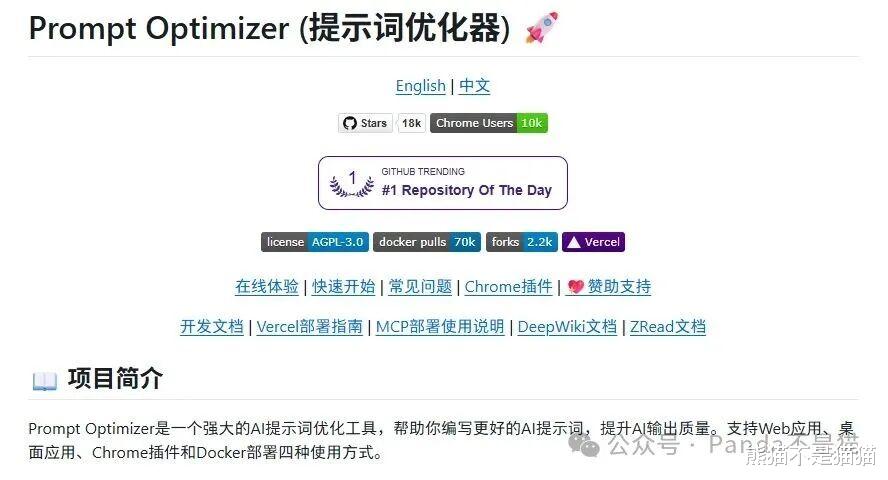Open the Vercel triangle badge
The width and height of the screenshot is (888, 480).
(594, 242)
